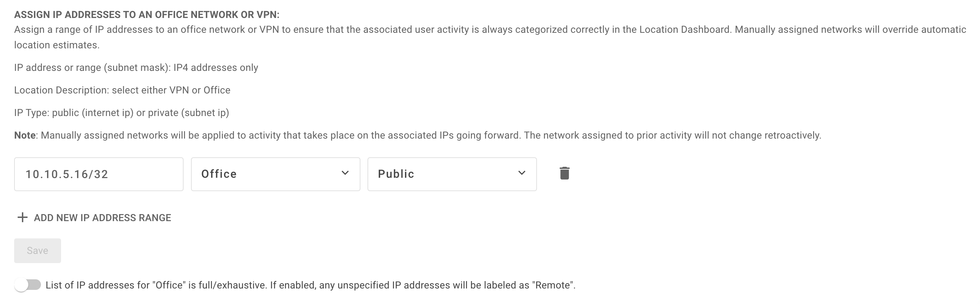Click ADD NEW IP ADDRESS RANGE text
Viewport: 980px width, 304px height.
102,218
